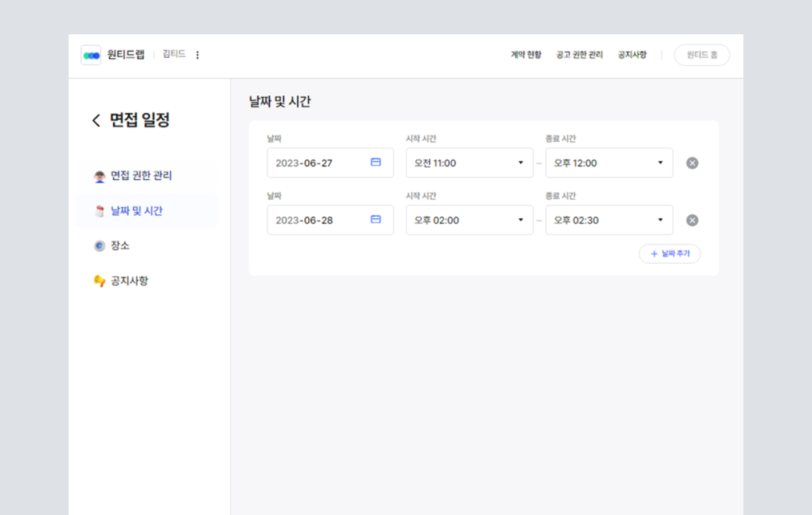Open the 오후 02:30 end time dropdown
The image size is (812, 515).
coord(609,220)
